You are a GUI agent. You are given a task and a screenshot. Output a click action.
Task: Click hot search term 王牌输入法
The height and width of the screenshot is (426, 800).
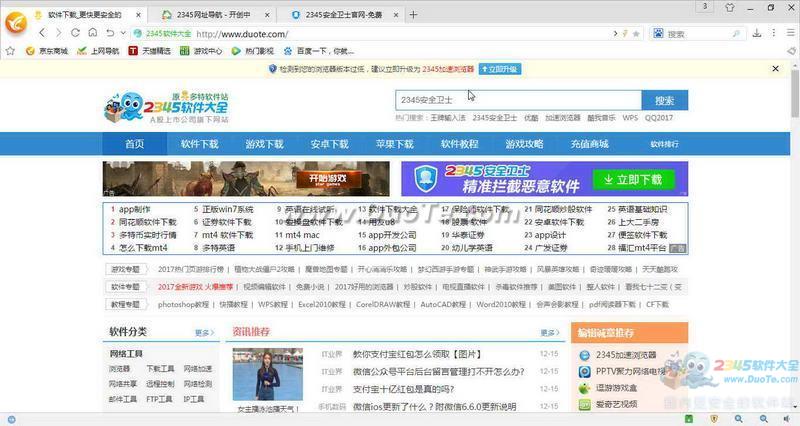(x=448, y=117)
